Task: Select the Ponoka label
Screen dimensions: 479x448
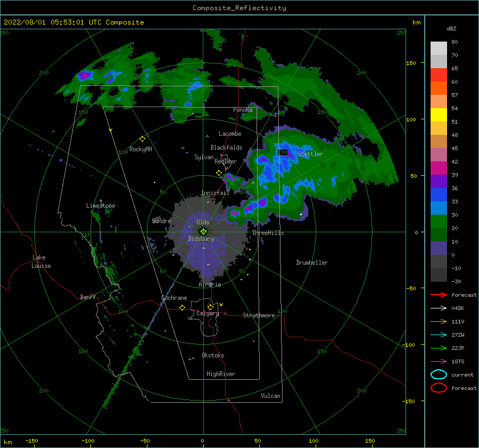Action: tap(243, 110)
